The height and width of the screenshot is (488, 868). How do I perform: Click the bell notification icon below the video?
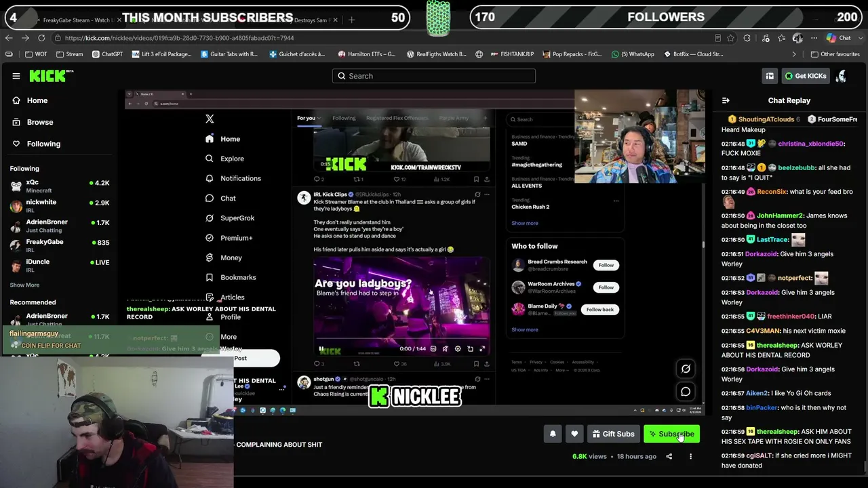pyautogui.click(x=553, y=434)
